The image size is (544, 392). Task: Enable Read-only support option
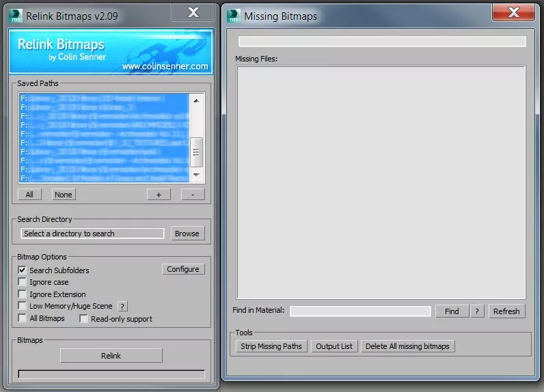tap(84, 319)
